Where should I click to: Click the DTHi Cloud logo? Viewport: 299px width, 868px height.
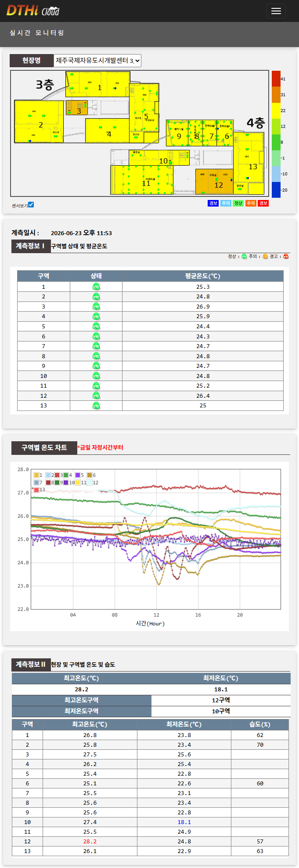[33, 11]
